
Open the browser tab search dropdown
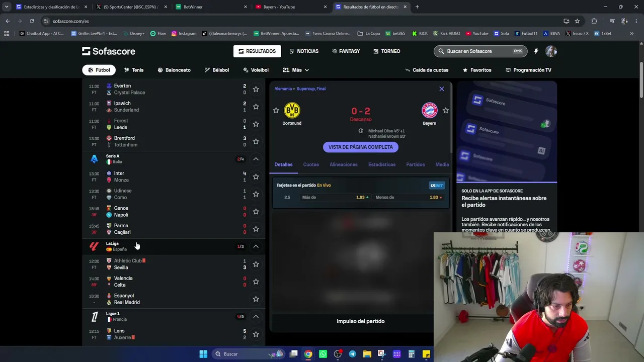[x=7, y=7]
